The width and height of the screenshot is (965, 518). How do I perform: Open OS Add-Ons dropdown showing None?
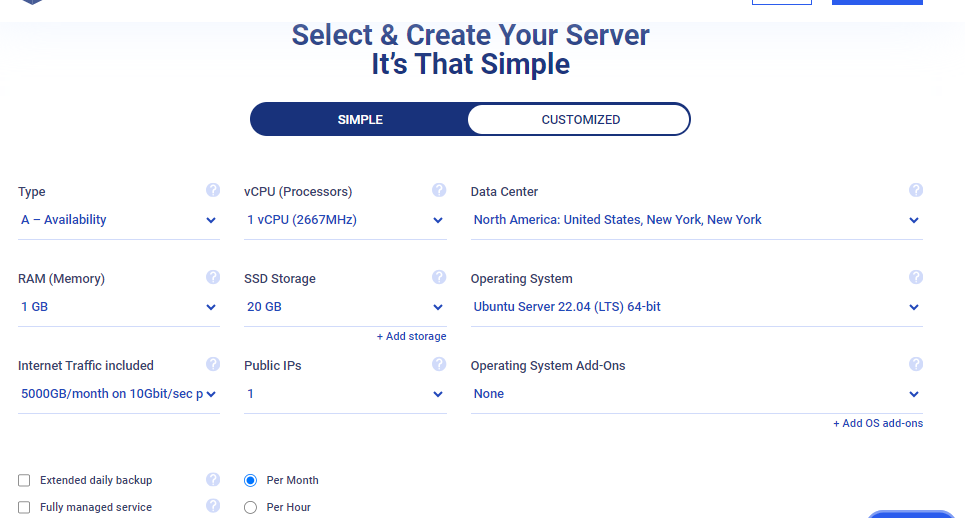pos(697,394)
